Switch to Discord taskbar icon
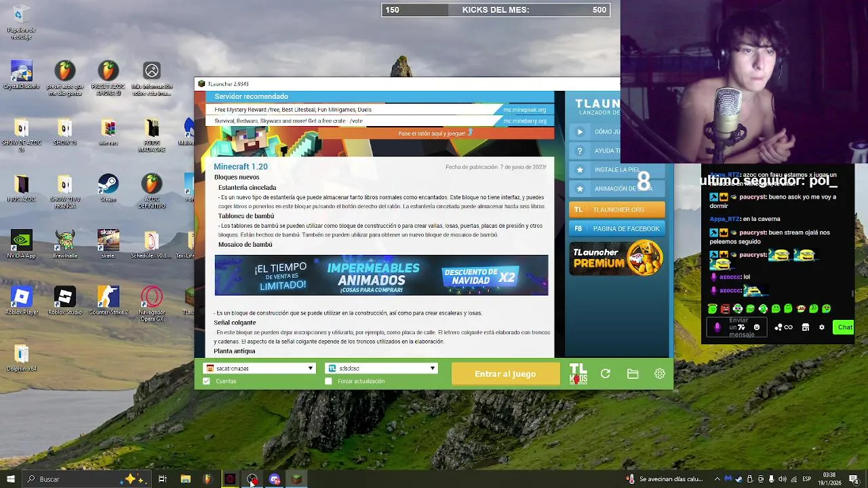Image resolution: width=868 pixels, height=488 pixels. coord(275,479)
